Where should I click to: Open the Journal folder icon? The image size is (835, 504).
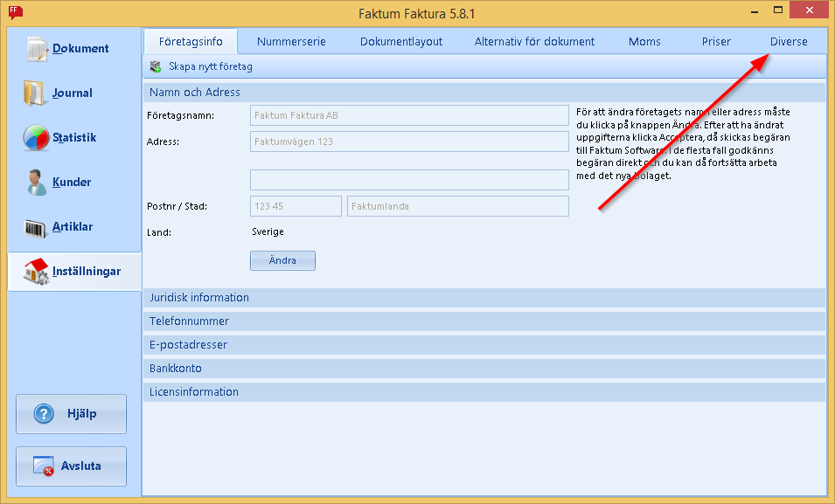click(x=34, y=93)
